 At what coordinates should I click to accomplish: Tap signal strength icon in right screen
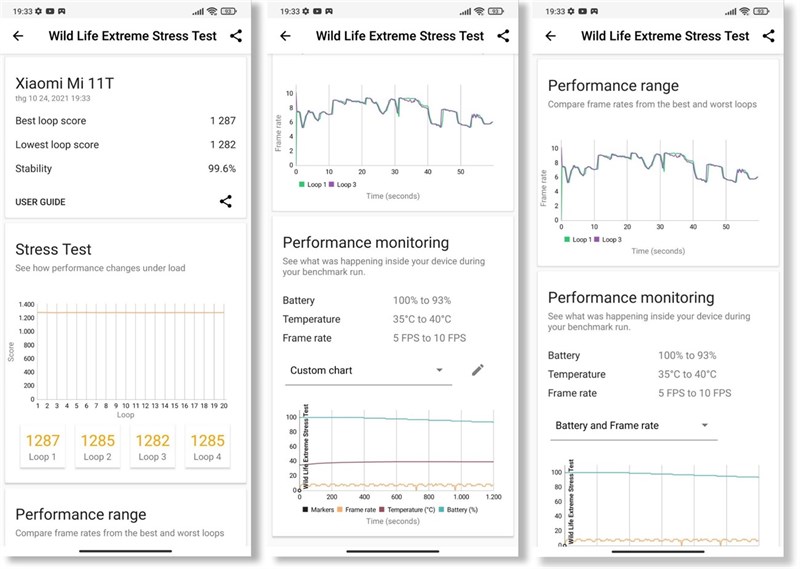pyautogui.click(x=730, y=11)
